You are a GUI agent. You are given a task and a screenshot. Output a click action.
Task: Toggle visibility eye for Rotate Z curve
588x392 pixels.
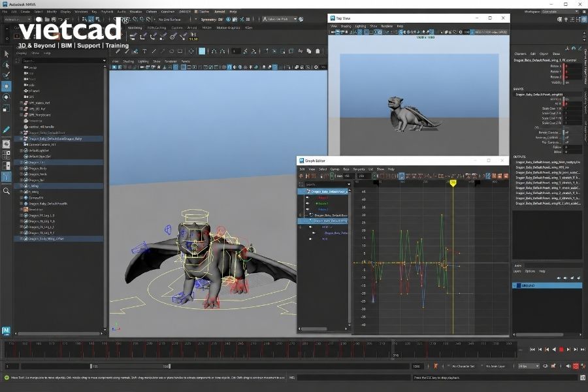coord(308,209)
